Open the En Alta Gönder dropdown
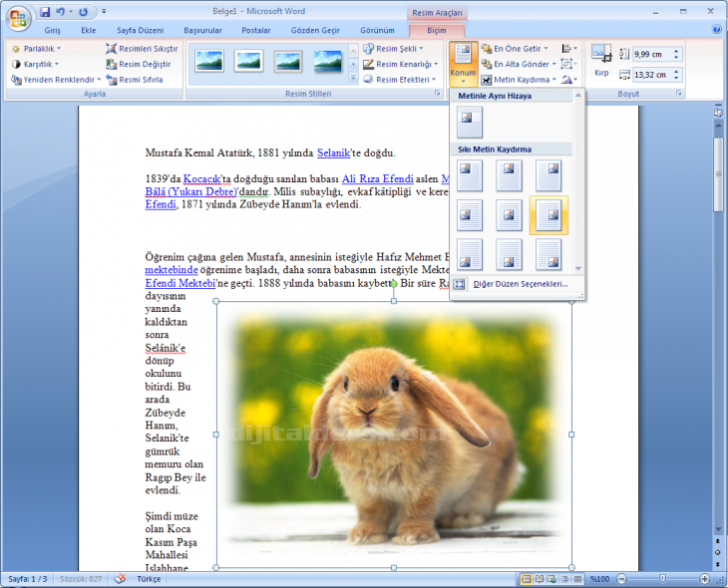Screen dimensions: 728x588 coord(519,64)
